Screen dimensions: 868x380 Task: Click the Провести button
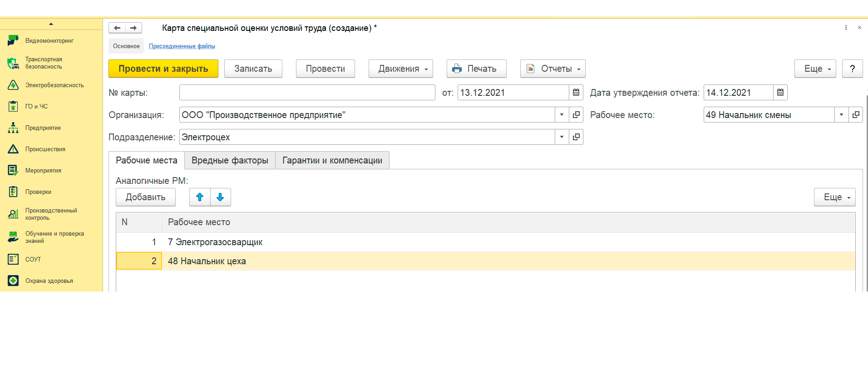[x=325, y=69]
